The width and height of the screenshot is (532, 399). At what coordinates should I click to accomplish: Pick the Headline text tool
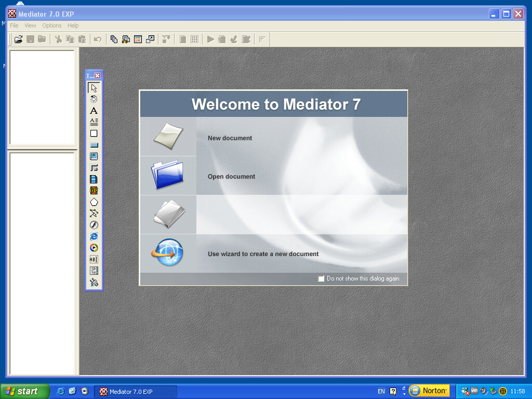(94, 111)
